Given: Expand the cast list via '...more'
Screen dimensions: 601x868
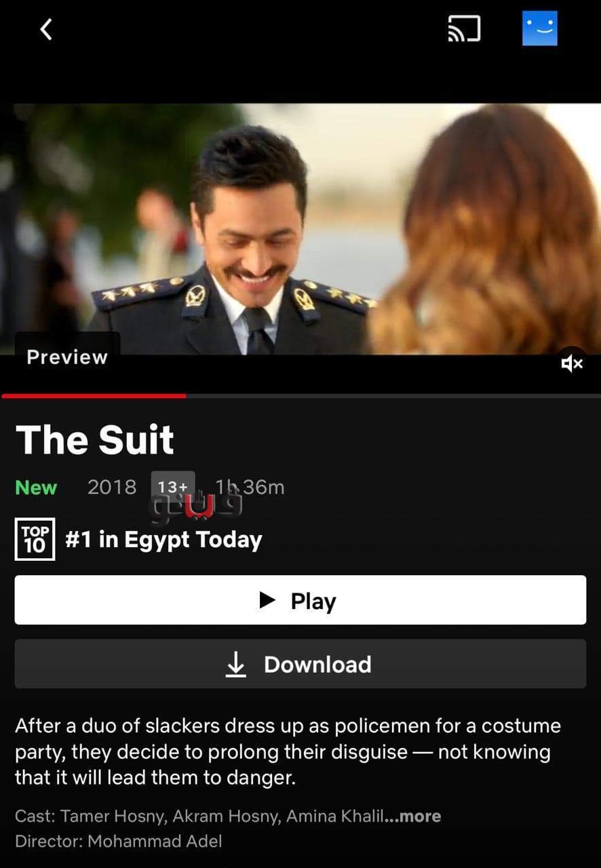Looking at the screenshot, I should click(x=413, y=816).
